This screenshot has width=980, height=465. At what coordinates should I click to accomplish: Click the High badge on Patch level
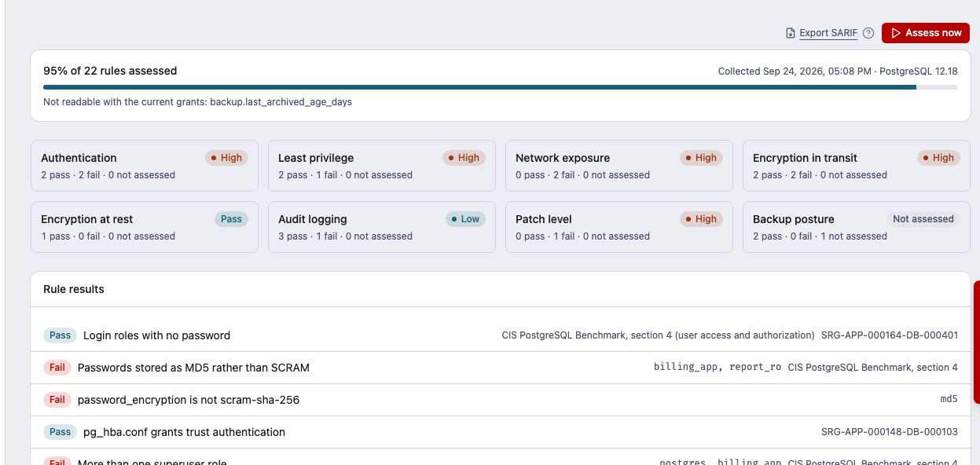click(x=701, y=219)
